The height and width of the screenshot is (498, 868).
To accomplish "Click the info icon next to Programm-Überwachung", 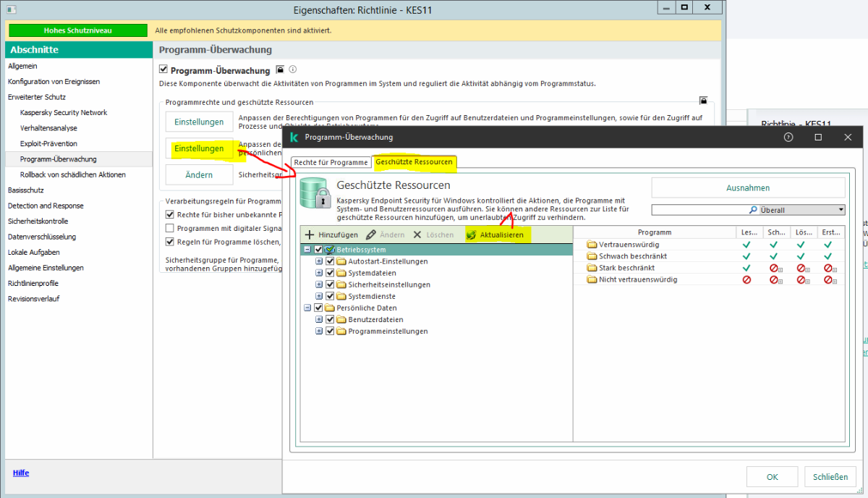I will click(x=293, y=70).
